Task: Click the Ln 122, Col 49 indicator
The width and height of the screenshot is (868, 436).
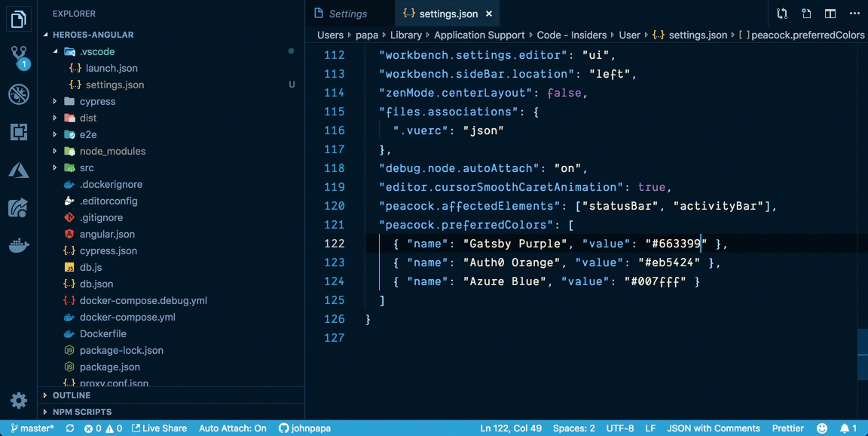Action: click(511, 428)
